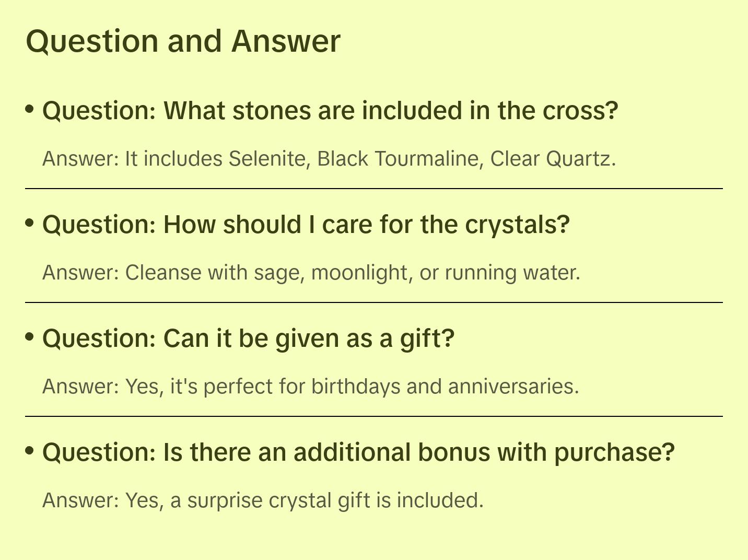Click the answer about cleansing with sage
The image size is (748, 560).
(311, 273)
